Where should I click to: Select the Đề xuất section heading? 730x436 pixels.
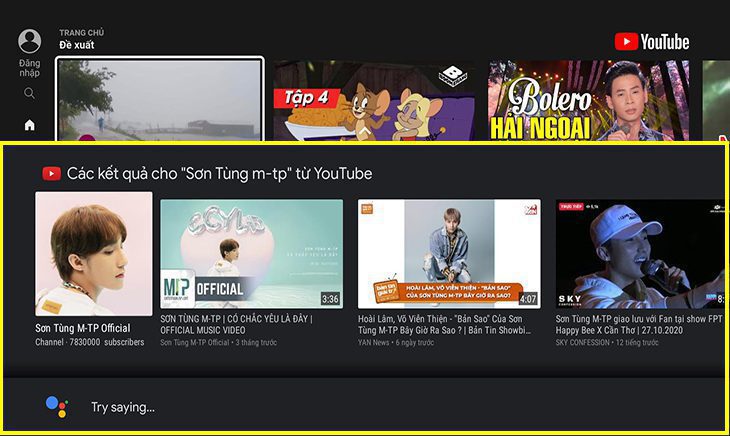(76, 46)
